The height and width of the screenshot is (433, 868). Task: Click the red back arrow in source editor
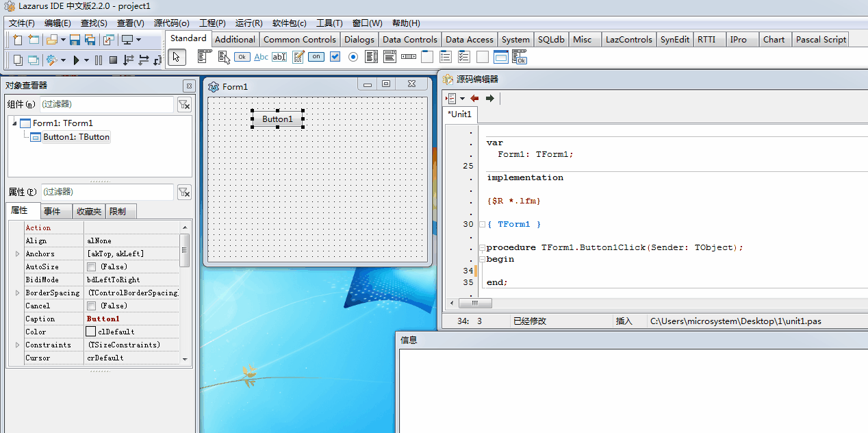pyautogui.click(x=474, y=99)
